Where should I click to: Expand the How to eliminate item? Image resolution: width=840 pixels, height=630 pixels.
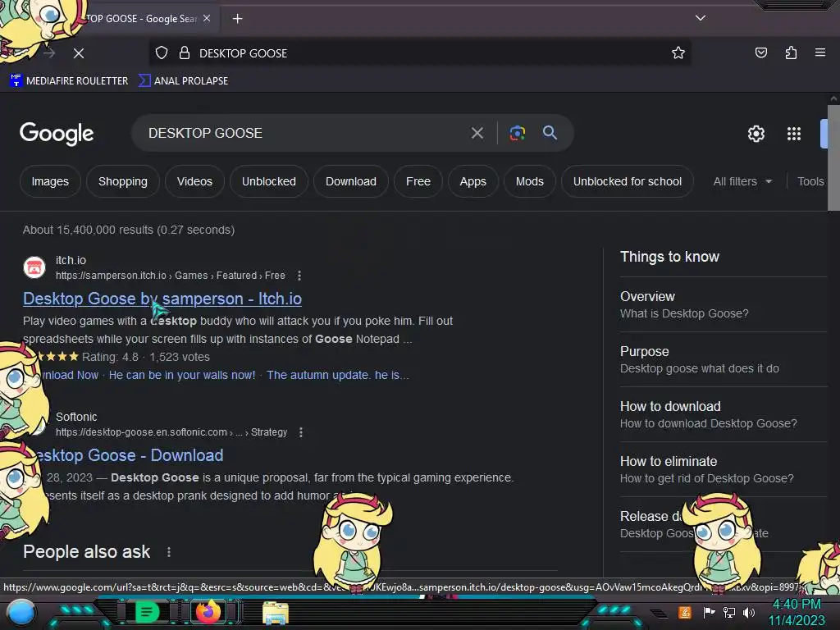pos(724,470)
